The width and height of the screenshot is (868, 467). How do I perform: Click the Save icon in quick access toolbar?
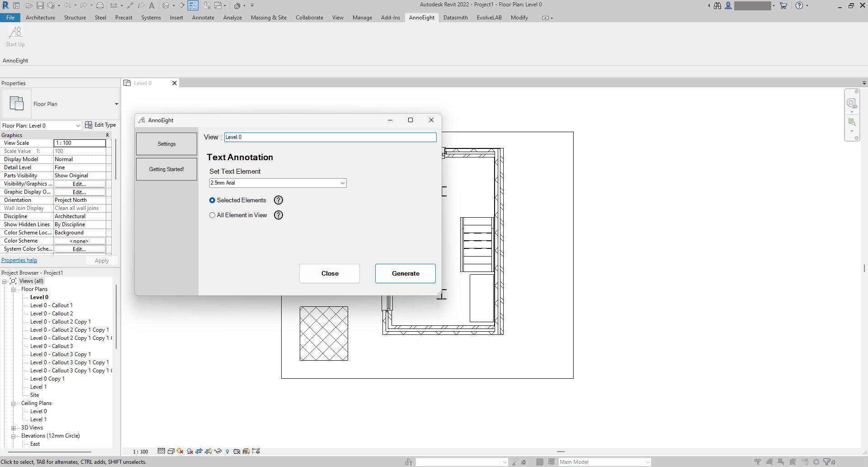click(x=40, y=5)
